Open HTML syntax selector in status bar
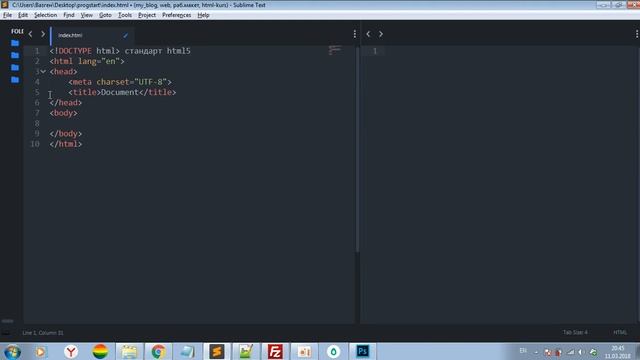Viewport: 640px width, 360px height. [620, 332]
